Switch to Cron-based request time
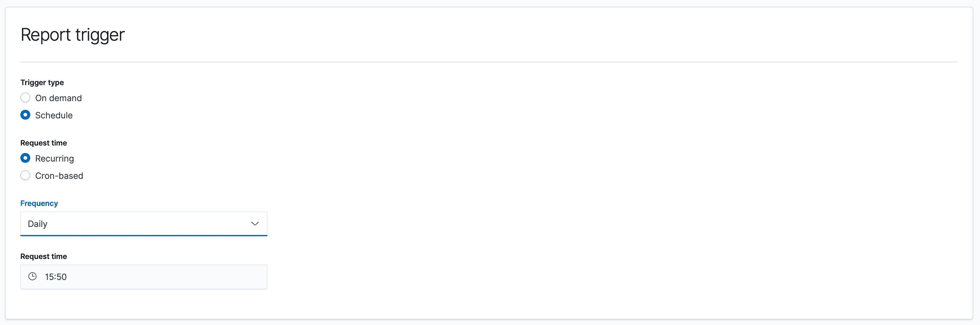The image size is (980, 325). (x=25, y=175)
